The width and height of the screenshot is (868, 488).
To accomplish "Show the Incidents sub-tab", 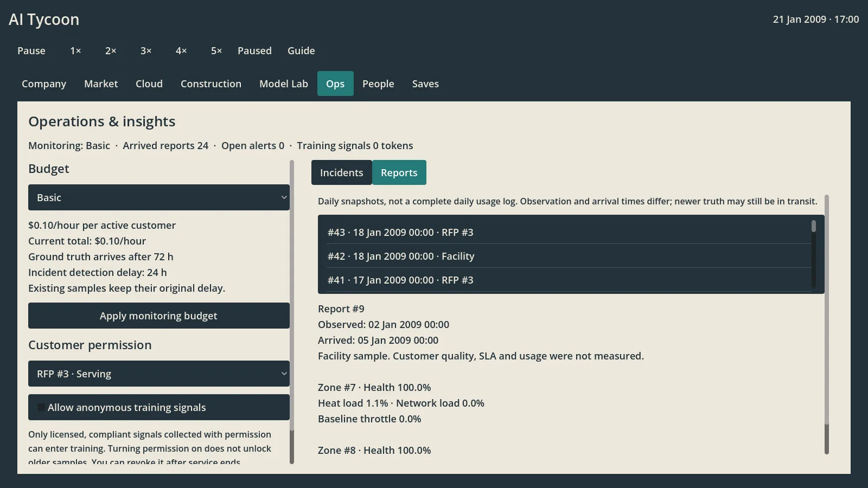I will click(x=342, y=172).
